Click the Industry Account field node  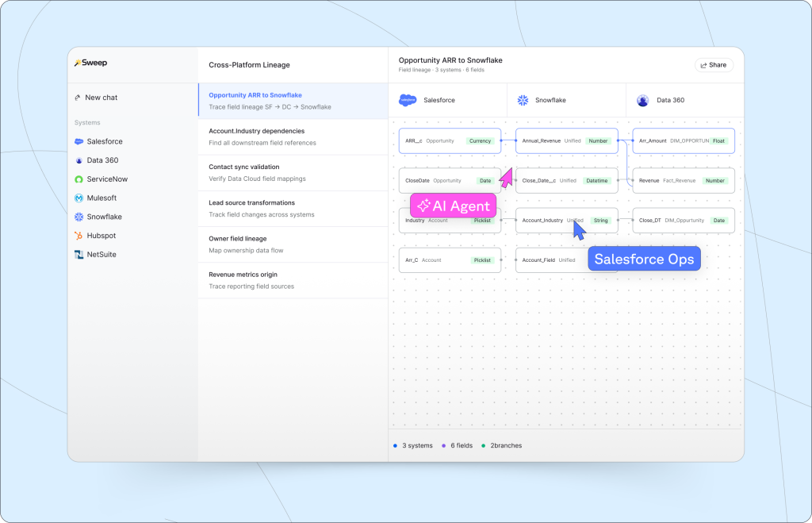(x=450, y=221)
